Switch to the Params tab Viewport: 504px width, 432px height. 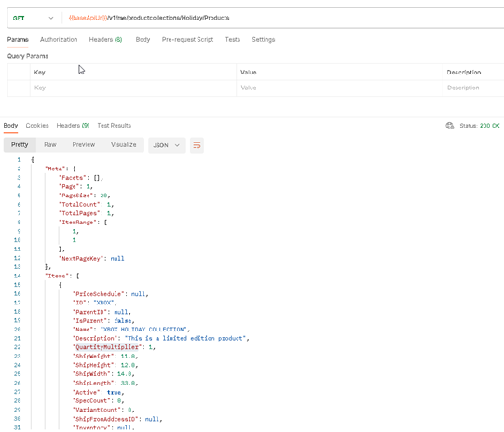[x=18, y=39]
